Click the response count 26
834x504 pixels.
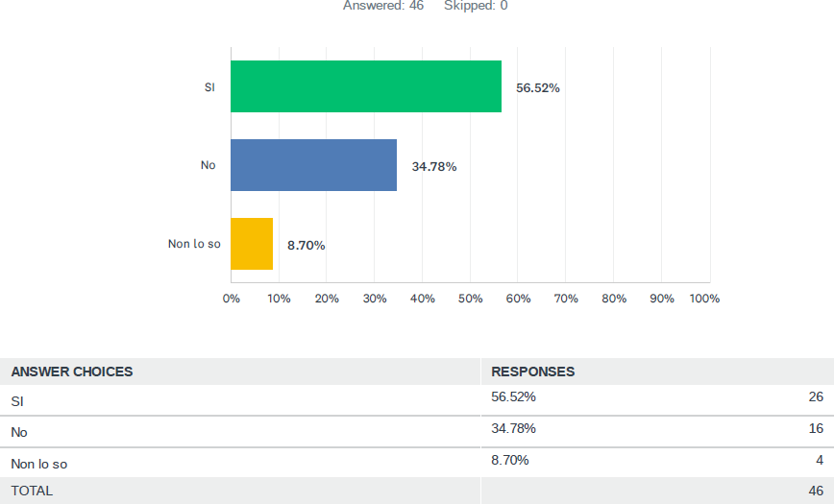tap(816, 396)
